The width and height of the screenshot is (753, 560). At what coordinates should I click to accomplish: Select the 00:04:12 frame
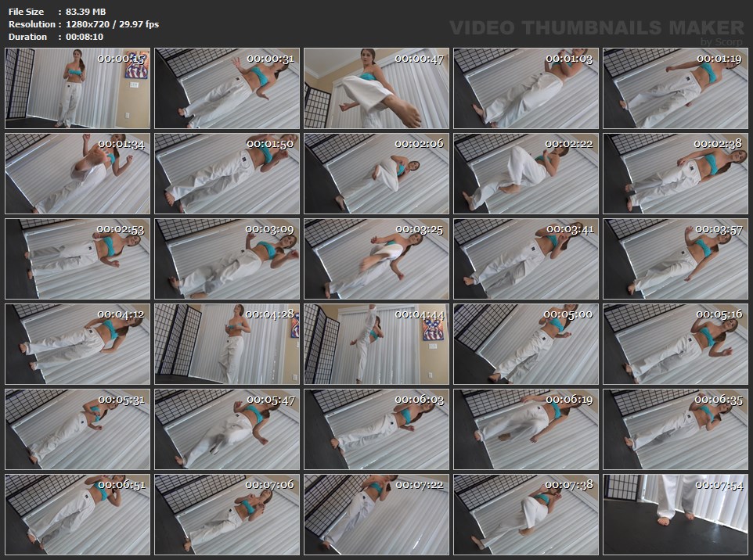77,344
